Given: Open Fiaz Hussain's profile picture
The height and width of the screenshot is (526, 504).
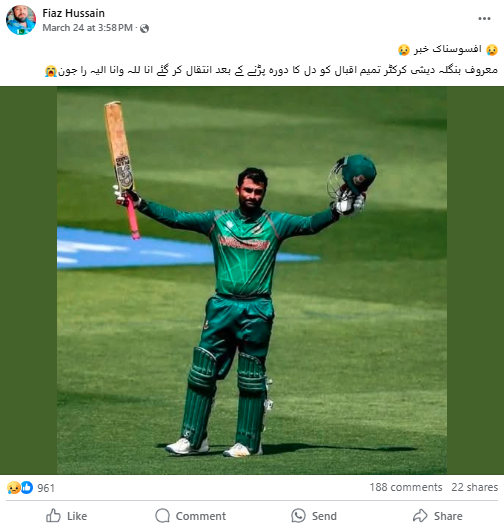Looking at the screenshot, I should [21, 20].
